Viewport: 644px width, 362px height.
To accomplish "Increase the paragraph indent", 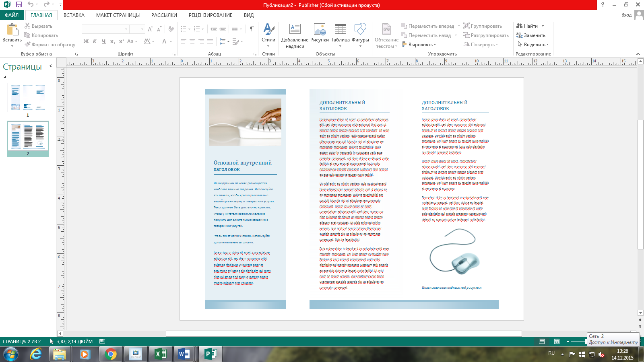I will (223, 29).
